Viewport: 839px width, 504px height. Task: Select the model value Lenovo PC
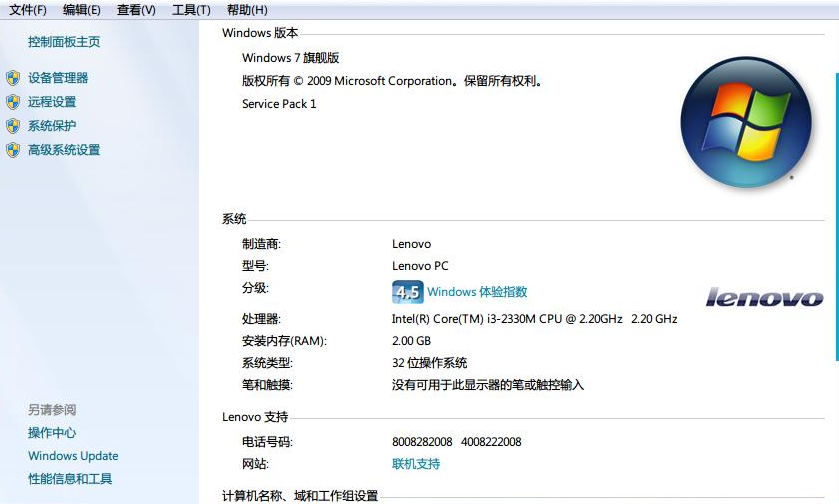[x=420, y=266]
